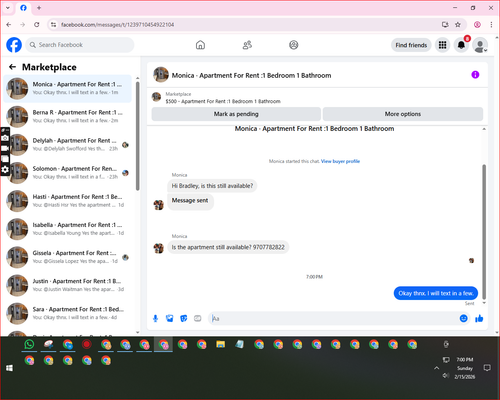The width and height of the screenshot is (500, 400).
Task: Bookmark this page with the star icon
Action: pos(458,25)
